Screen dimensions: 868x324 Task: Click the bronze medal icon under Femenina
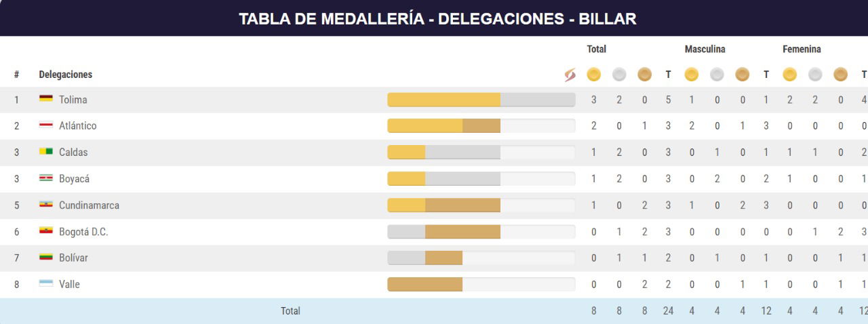(x=840, y=75)
